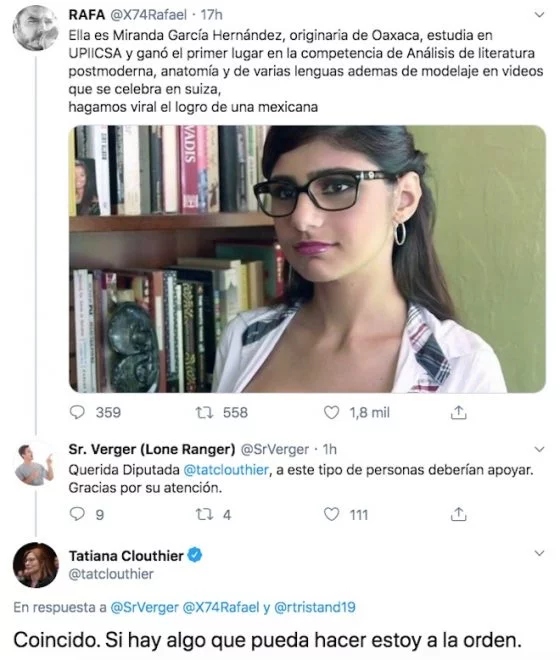
Task: Enlarge the attached photo in RAFA's tweet
Action: [307, 259]
